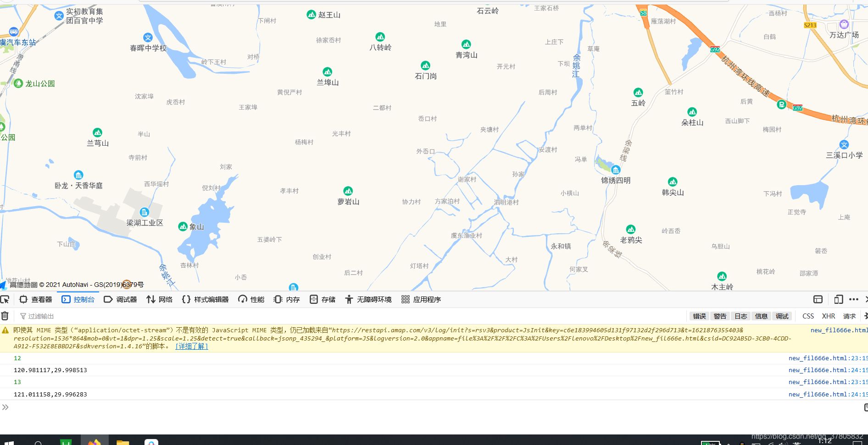Click the 老鸦尖 mountain marker

click(631, 229)
